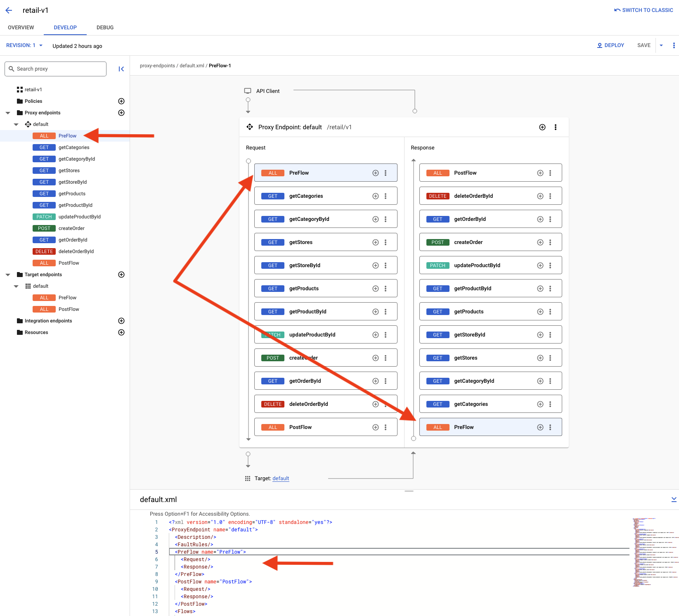The image size is (679, 616).
Task: Click the panel divider handle above default.xml
Action: (x=409, y=491)
